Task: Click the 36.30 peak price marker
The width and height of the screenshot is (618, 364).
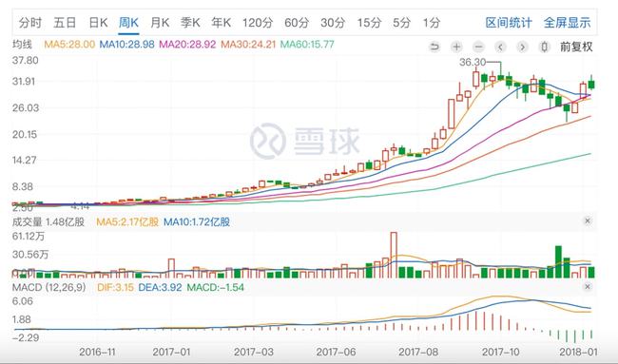Action: tap(473, 62)
